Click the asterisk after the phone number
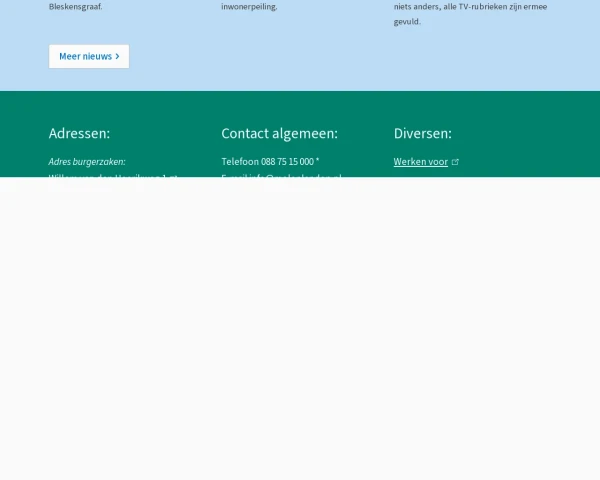 click(x=317, y=160)
